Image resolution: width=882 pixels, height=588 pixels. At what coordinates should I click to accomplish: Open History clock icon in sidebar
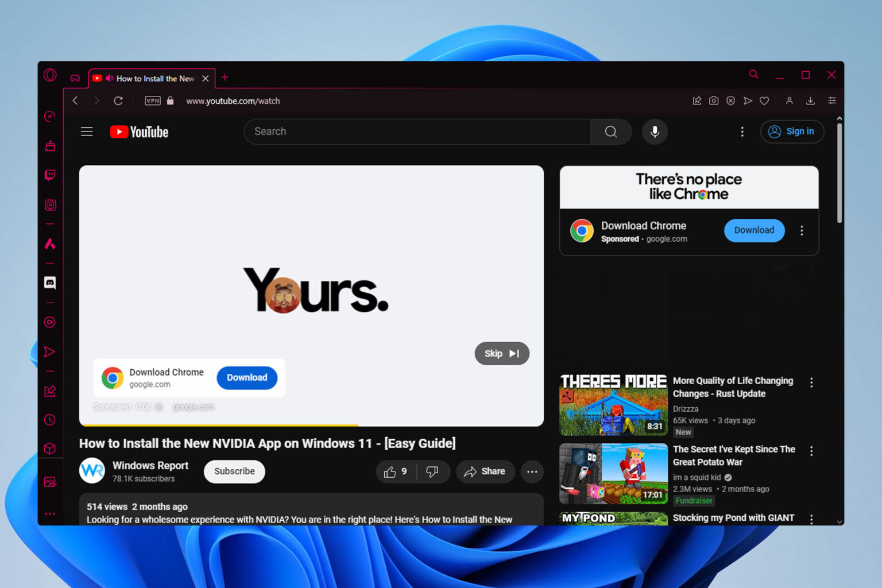click(50, 420)
